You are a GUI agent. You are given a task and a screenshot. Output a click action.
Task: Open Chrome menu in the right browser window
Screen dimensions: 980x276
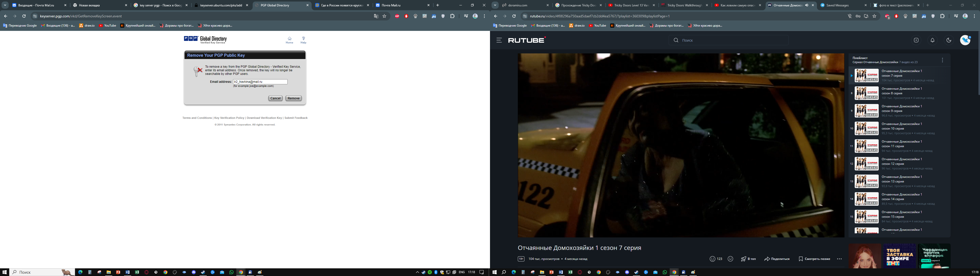(974, 16)
